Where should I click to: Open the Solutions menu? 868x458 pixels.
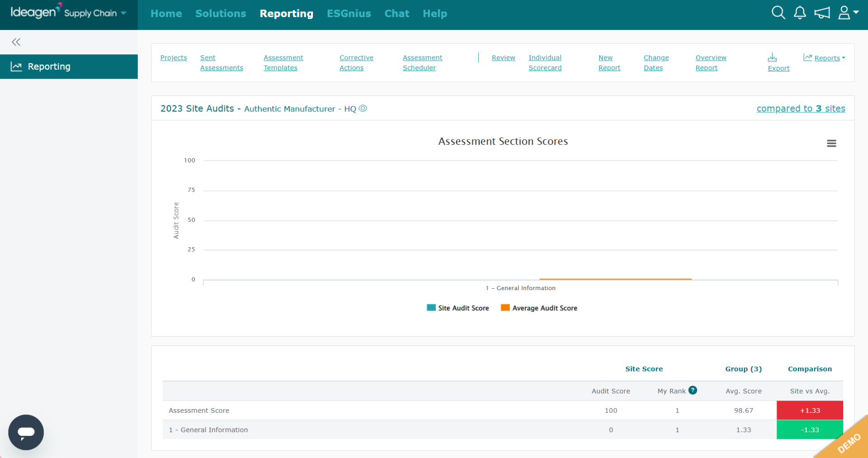click(221, 14)
